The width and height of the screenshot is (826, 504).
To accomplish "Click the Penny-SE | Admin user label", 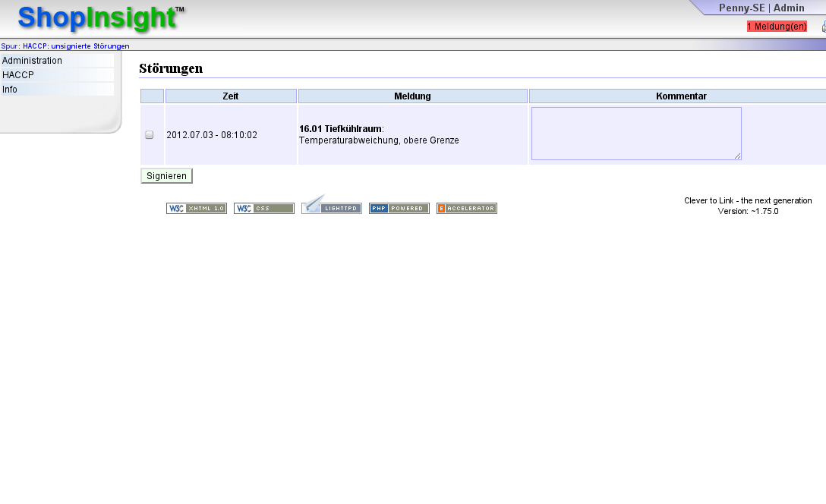I will (x=761, y=8).
